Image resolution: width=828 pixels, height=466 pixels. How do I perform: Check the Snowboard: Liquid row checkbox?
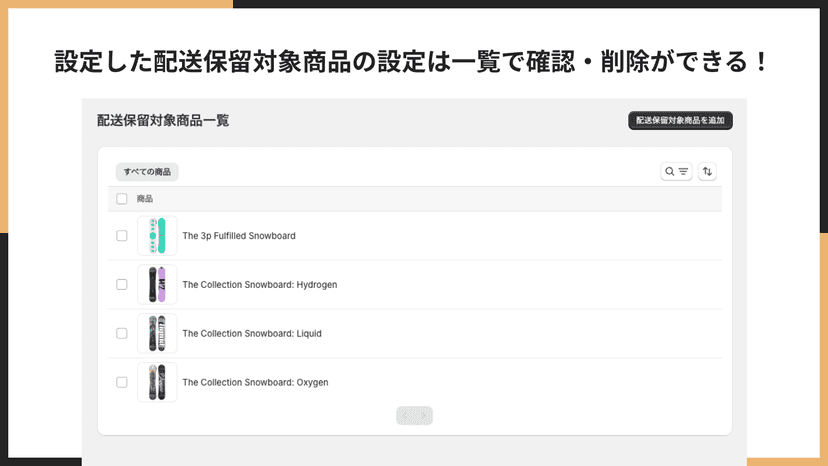(122, 333)
